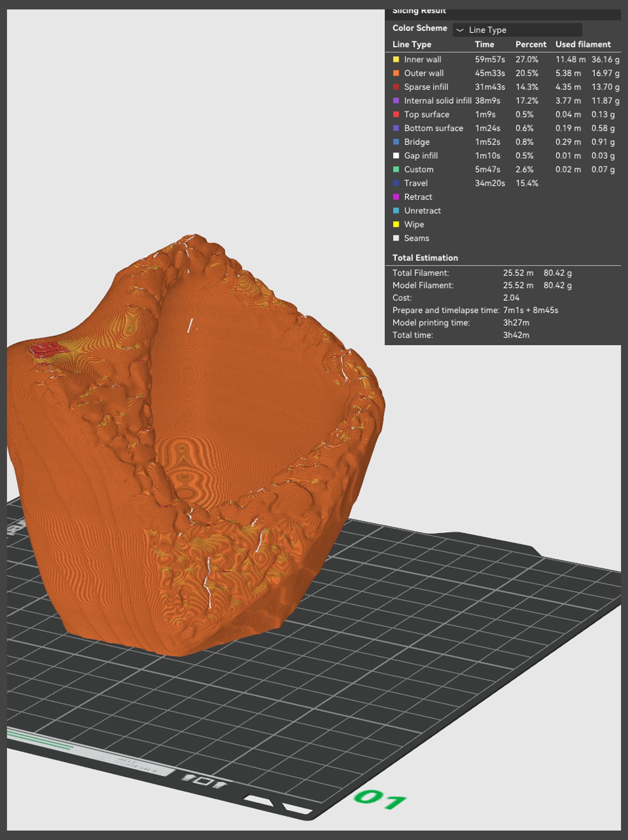
Task: Click the Outer wall label
Action: click(424, 73)
